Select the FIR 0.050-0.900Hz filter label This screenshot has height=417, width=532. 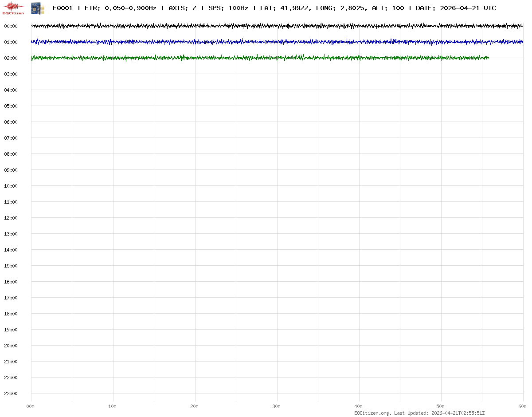120,8
